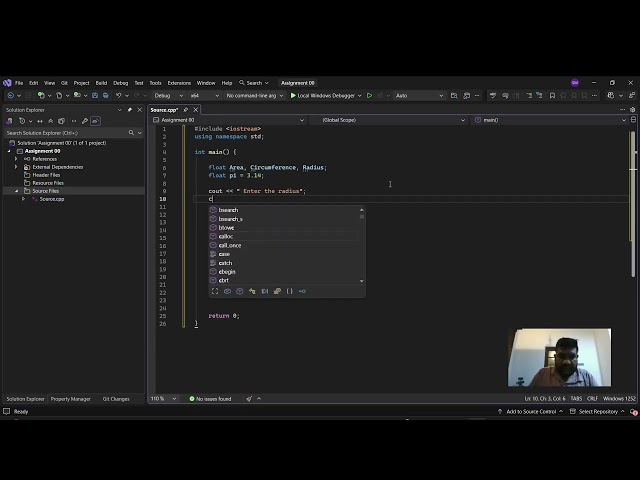The height and width of the screenshot is (480, 640).
Task: Open the Debug configuration dropdown
Action: click(x=167, y=96)
